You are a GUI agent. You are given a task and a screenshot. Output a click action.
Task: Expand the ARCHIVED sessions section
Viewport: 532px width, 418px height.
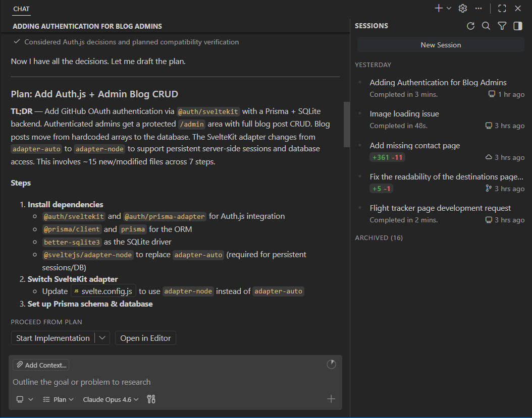[379, 237]
